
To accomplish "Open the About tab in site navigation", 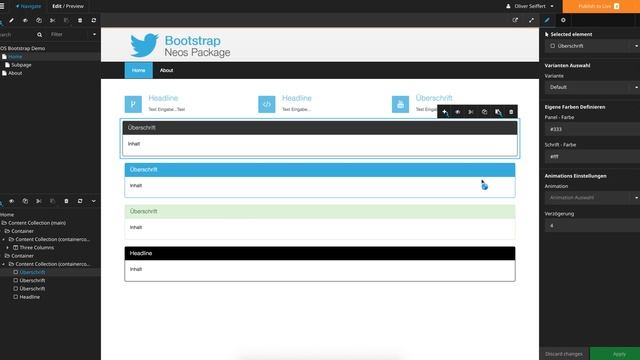I will pos(166,70).
